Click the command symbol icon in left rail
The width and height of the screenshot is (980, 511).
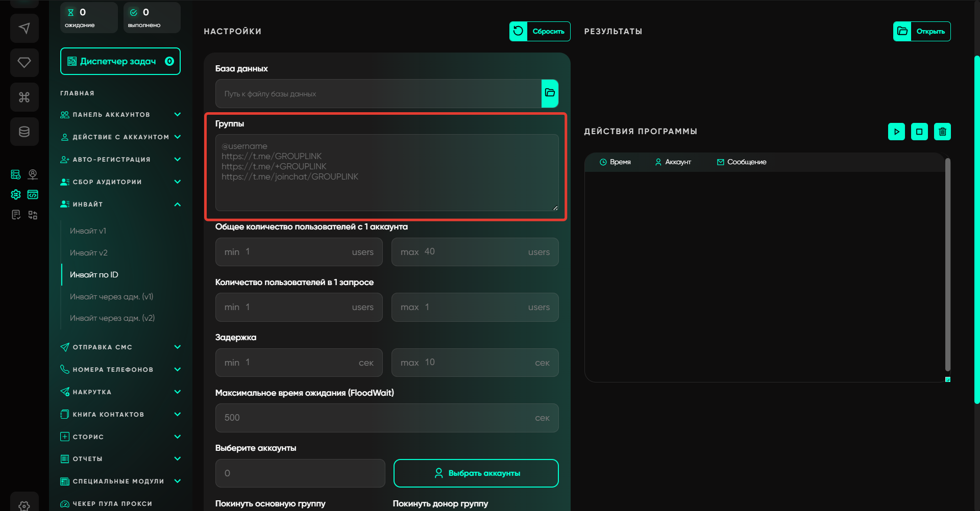(24, 97)
